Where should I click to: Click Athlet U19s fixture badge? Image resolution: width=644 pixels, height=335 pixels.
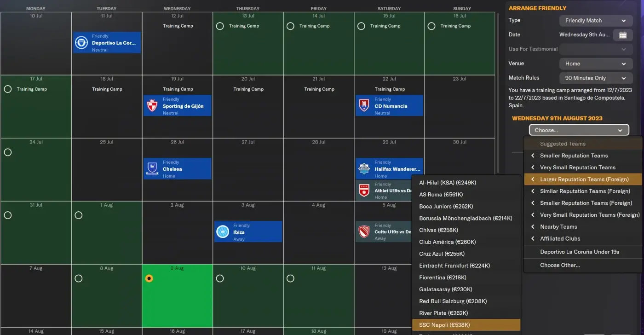(364, 191)
